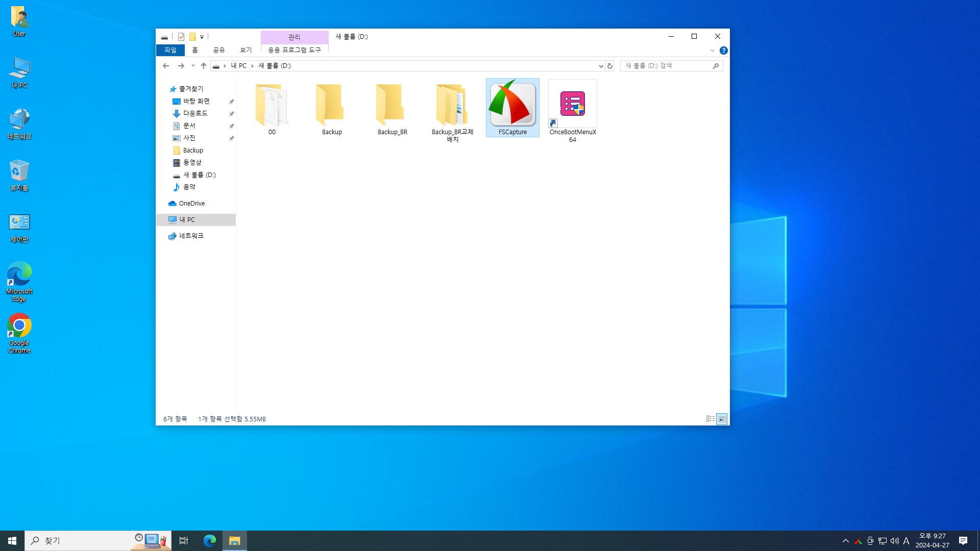The width and height of the screenshot is (980, 551).
Task: Toggle IME input mode A indicator
Action: (906, 541)
